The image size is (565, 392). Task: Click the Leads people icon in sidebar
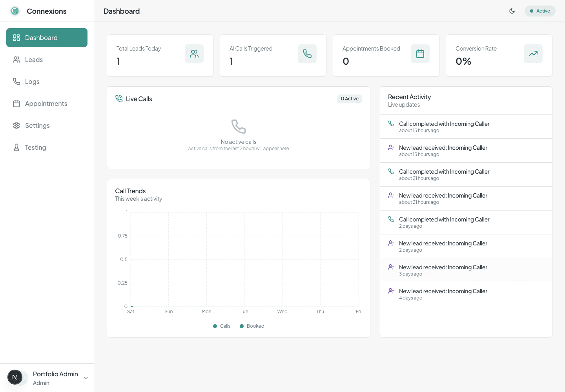pos(16,60)
